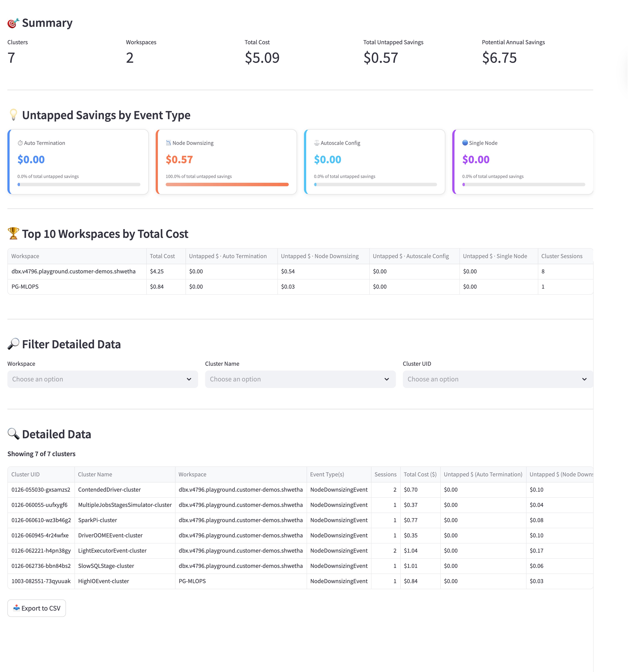Click the lightbulb icon beside Untapped Savings heading
The width and height of the screenshot is (628, 672).
tap(13, 115)
